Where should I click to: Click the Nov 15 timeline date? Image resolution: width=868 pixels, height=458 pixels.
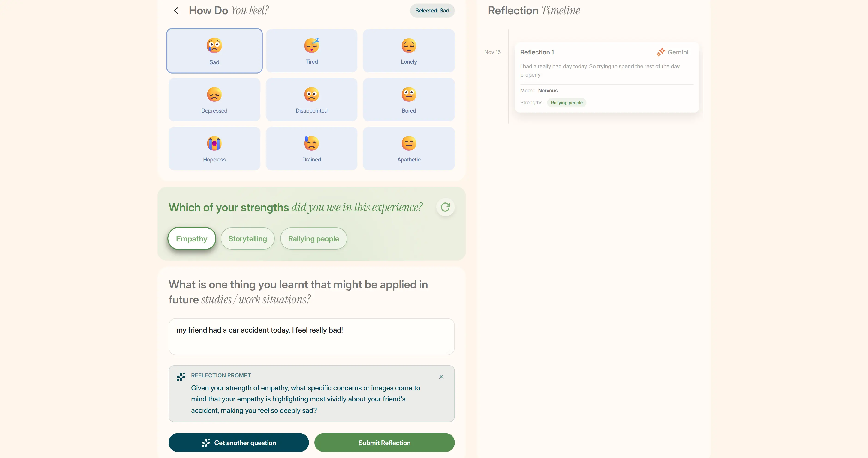pos(492,52)
